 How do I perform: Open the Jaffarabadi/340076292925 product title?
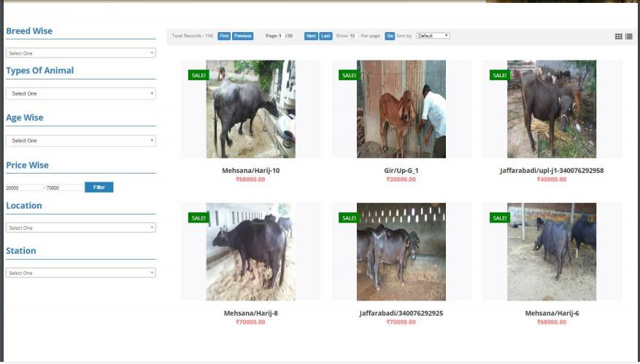(x=401, y=314)
